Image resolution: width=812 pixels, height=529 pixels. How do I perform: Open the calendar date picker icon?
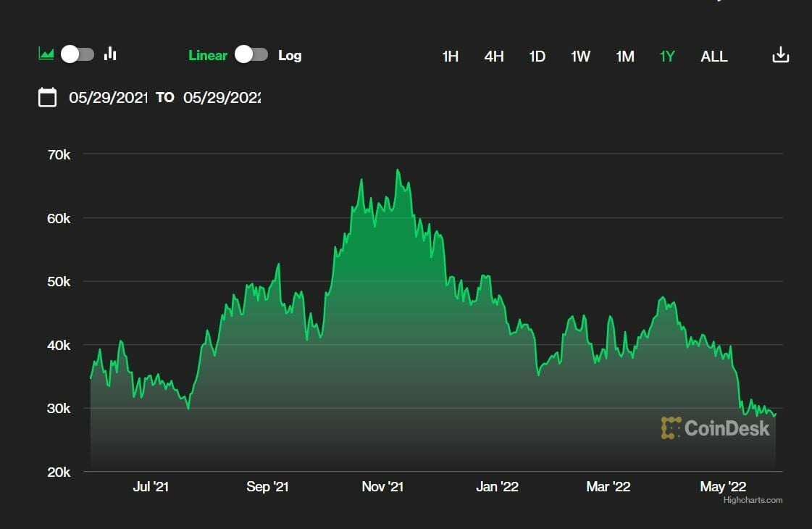pos(47,97)
